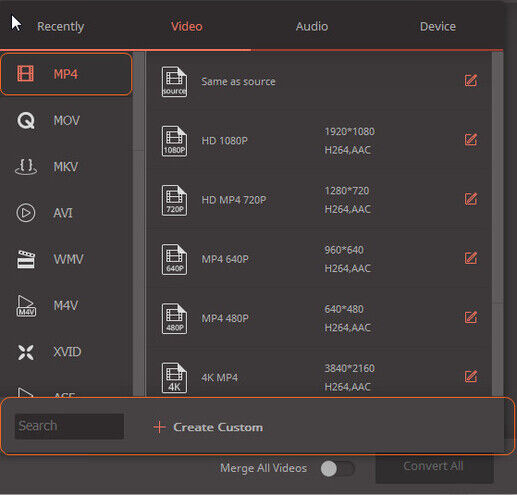This screenshot has height=495, width=517.
Task: Click the Convert All button
Action: click(x=434, y=467)
